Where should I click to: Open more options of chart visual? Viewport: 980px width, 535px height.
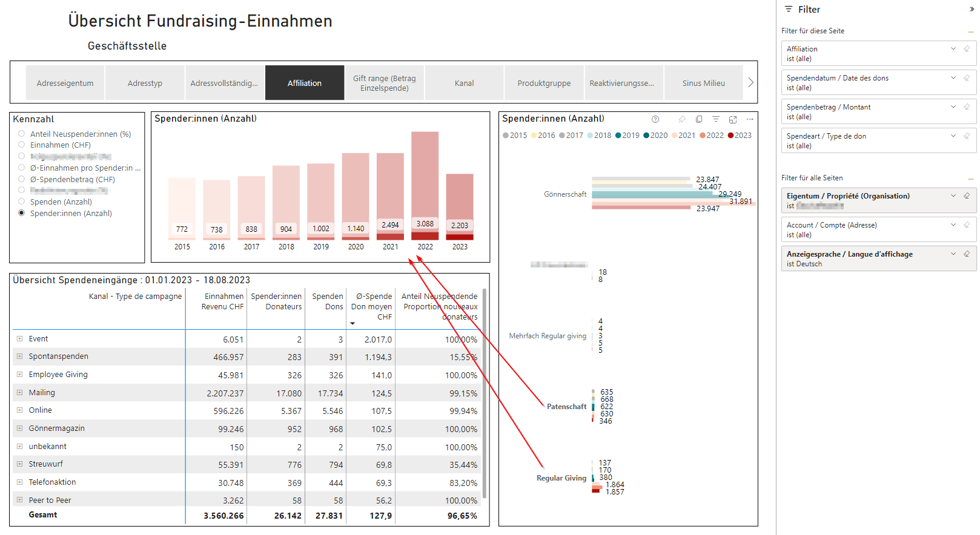tap(750, 119)
